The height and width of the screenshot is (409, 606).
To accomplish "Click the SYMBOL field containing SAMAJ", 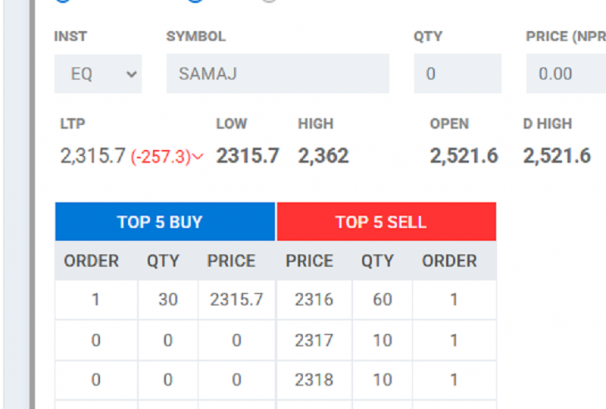I will [277, 74].
